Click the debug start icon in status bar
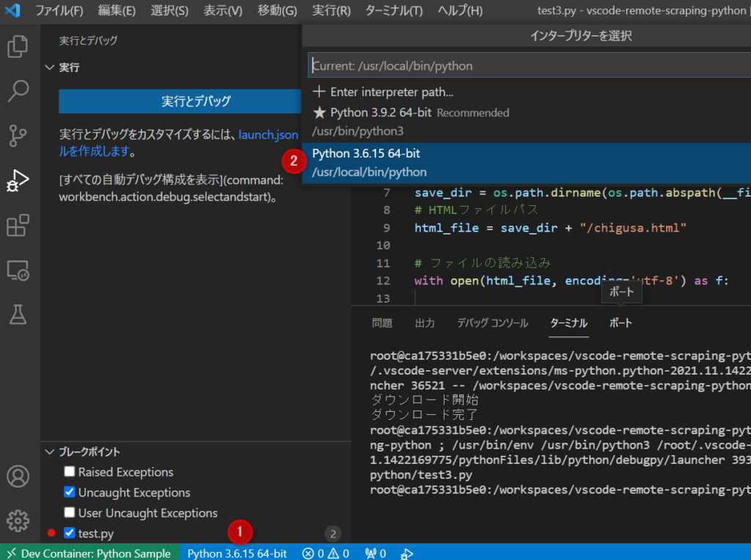 [x=406, y=554]
